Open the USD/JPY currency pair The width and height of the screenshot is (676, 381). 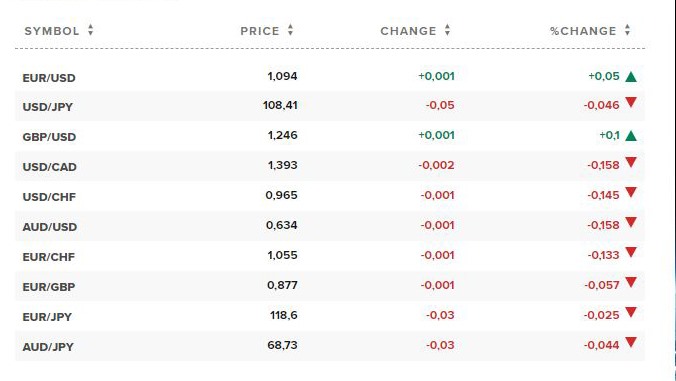click(x=48, y=107)
